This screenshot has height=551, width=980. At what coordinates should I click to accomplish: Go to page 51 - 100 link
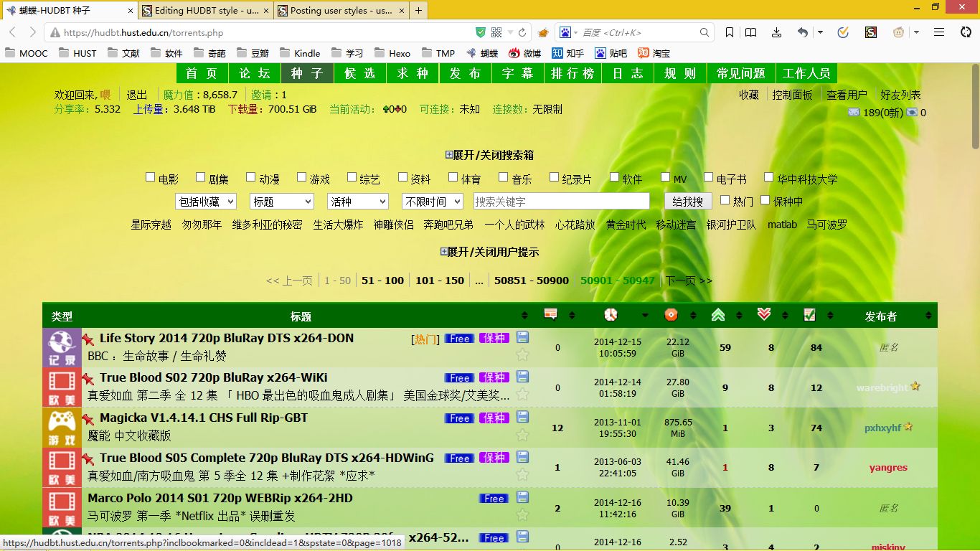click(382, 281)
